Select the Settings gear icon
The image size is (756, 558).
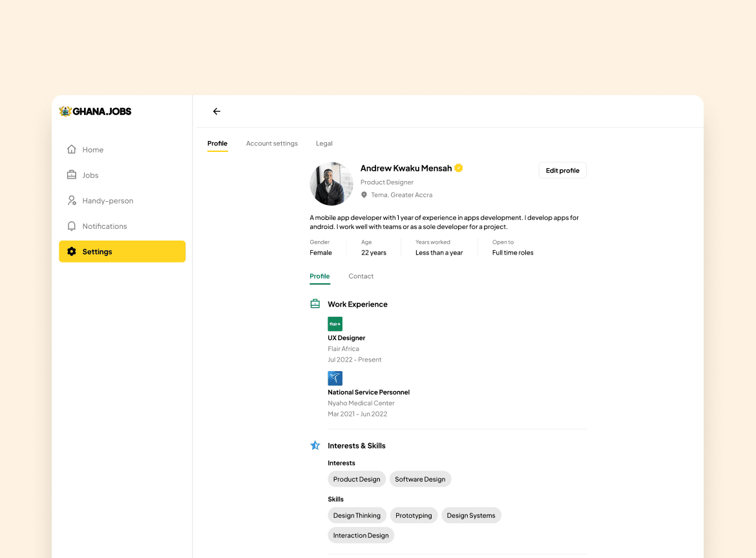click(72, 252)
